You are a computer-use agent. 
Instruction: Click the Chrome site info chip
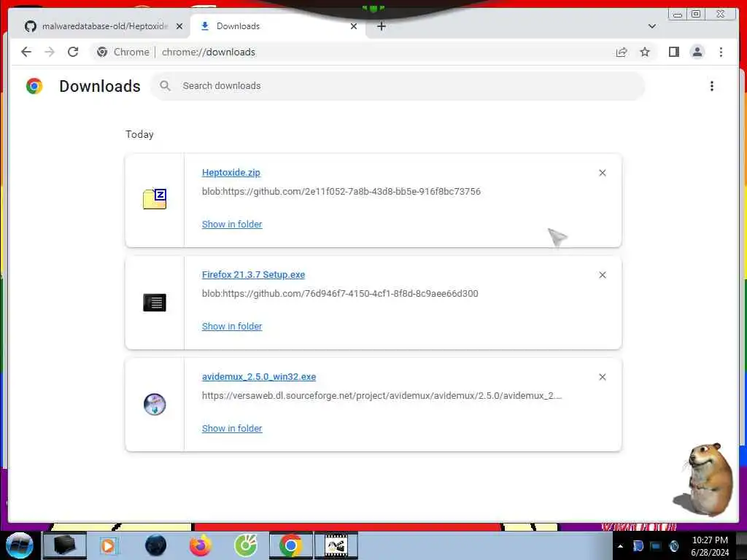[x=123, y=52]
